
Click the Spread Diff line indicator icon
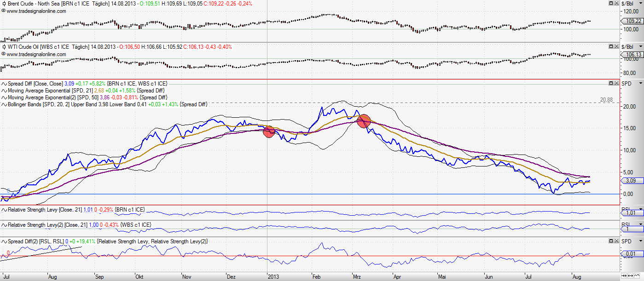click(x=4, y=84)
